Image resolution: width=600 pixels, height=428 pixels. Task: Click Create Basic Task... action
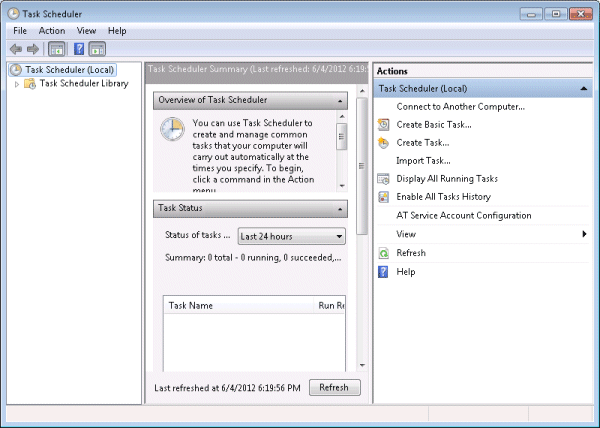click(434, 125)
